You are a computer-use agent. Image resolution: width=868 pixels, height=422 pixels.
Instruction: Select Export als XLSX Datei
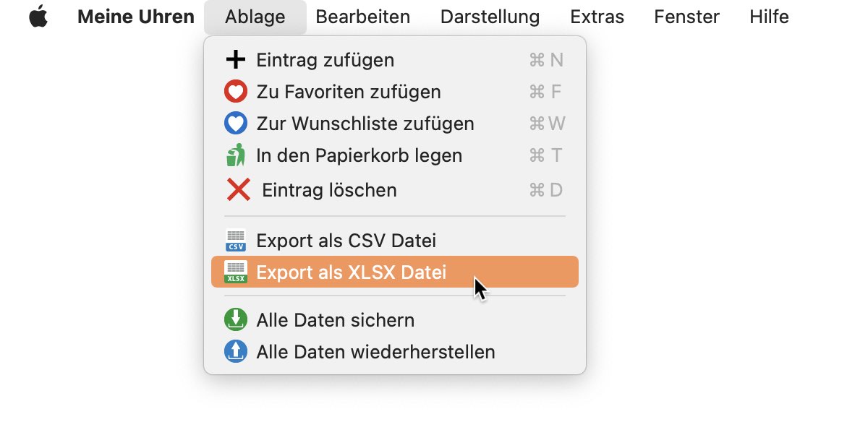[x=395, y=272]
